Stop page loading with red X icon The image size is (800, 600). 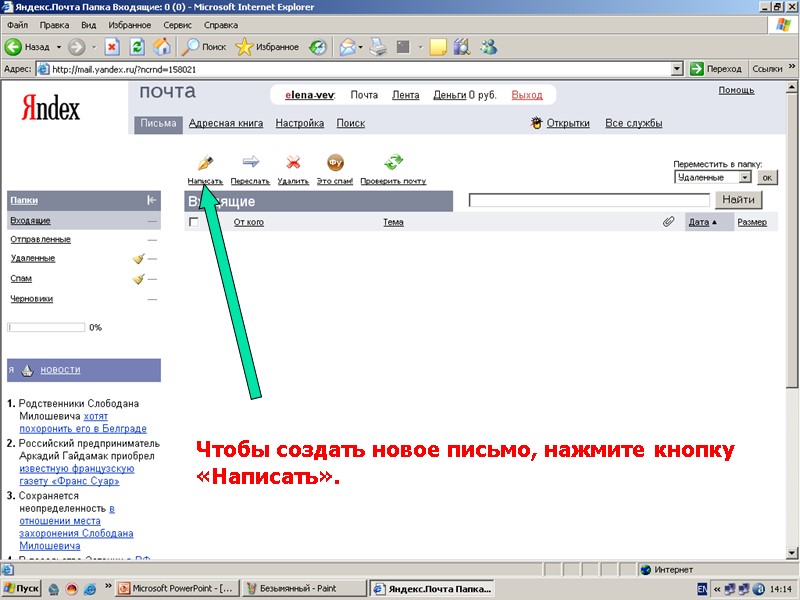point(112,47)
